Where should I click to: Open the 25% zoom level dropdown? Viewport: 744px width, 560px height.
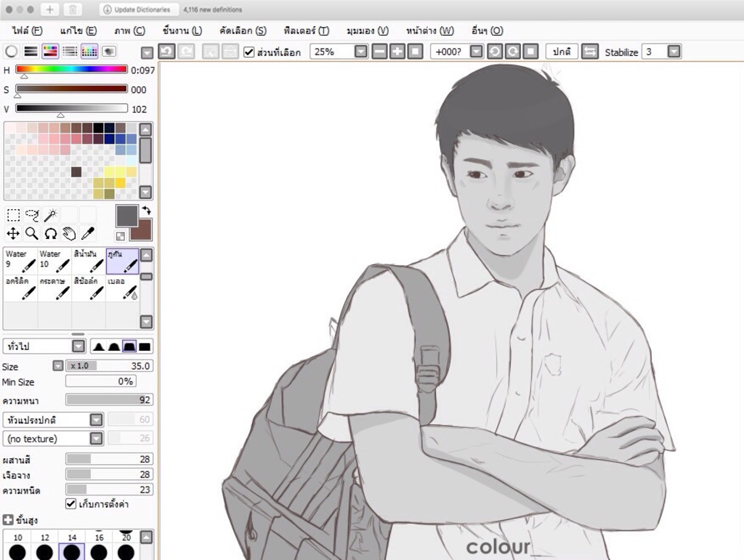pos(361,52)
